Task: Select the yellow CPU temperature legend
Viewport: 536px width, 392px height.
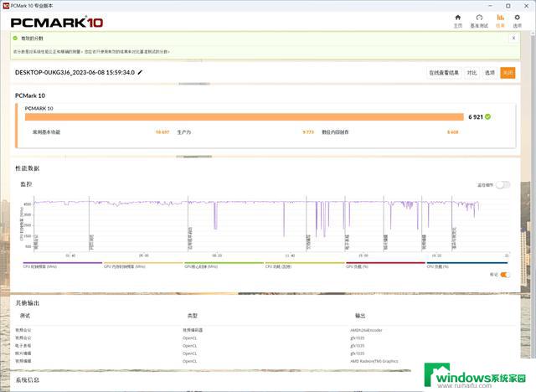Action: tap(305, 265)
